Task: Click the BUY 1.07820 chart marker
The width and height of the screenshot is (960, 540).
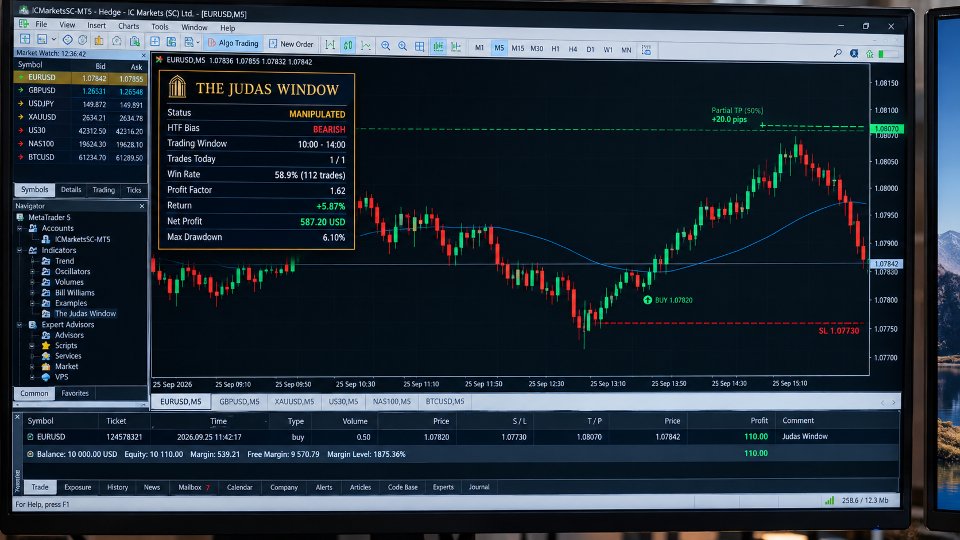Action: point(668,300)
